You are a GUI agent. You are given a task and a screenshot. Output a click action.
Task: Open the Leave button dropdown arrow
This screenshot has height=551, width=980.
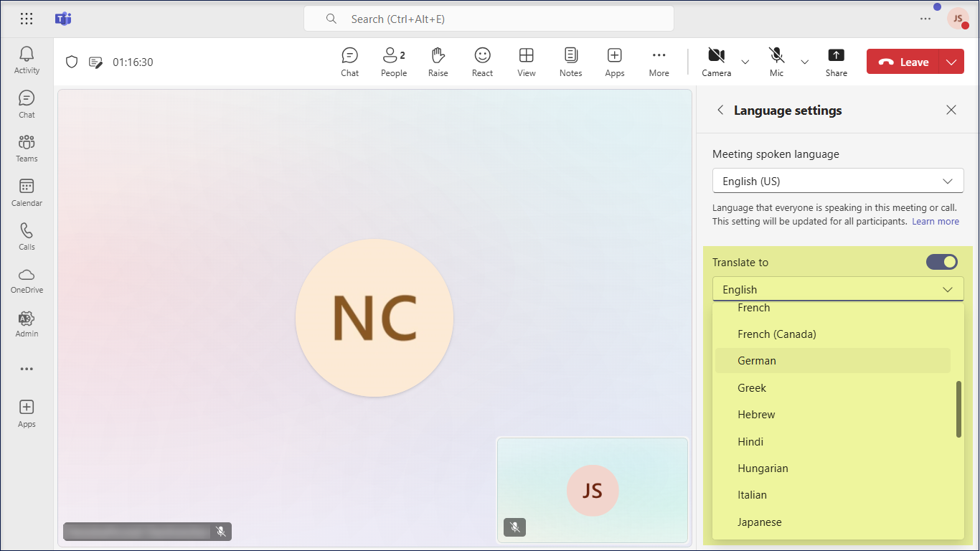(x=951, y=62)
